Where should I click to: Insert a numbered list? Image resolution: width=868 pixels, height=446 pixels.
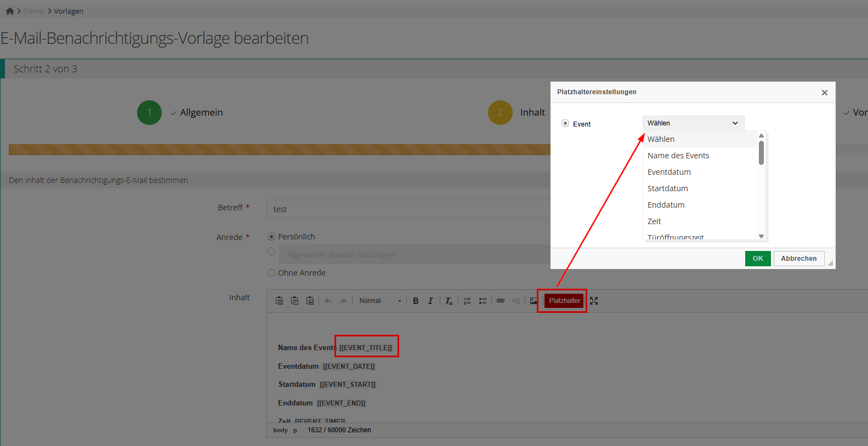(x=467, y=301)
